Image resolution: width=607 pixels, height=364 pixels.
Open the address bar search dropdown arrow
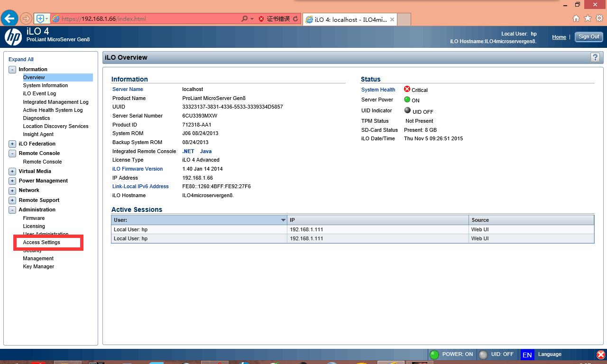[x=252, y=19]
